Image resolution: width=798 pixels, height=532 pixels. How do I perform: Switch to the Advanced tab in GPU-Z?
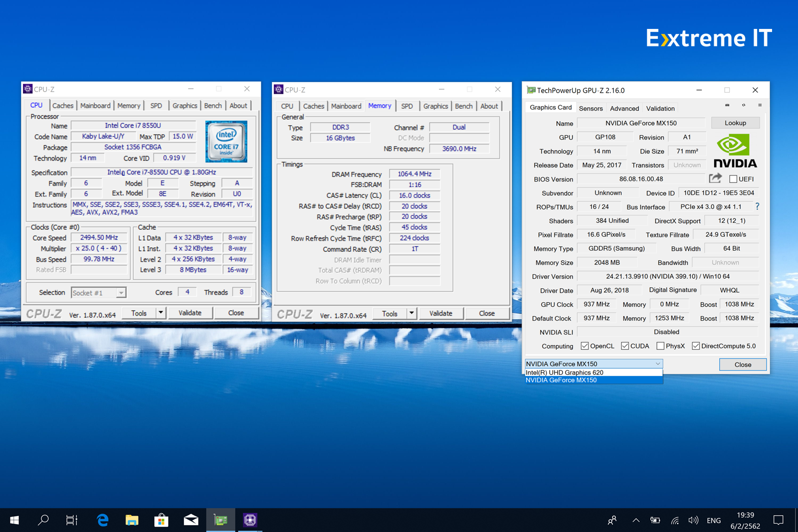pos(624,108)
